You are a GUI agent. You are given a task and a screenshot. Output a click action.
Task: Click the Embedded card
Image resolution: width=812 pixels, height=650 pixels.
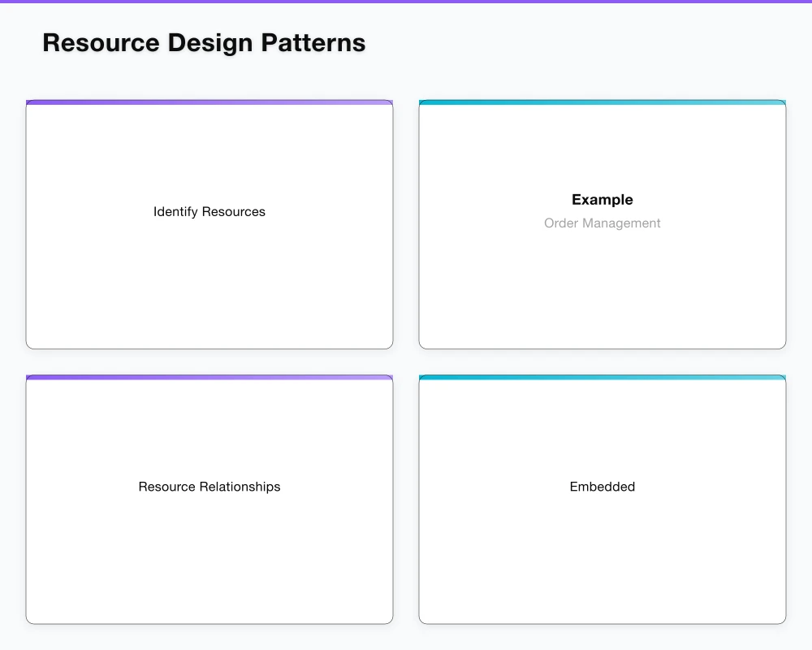602,499
